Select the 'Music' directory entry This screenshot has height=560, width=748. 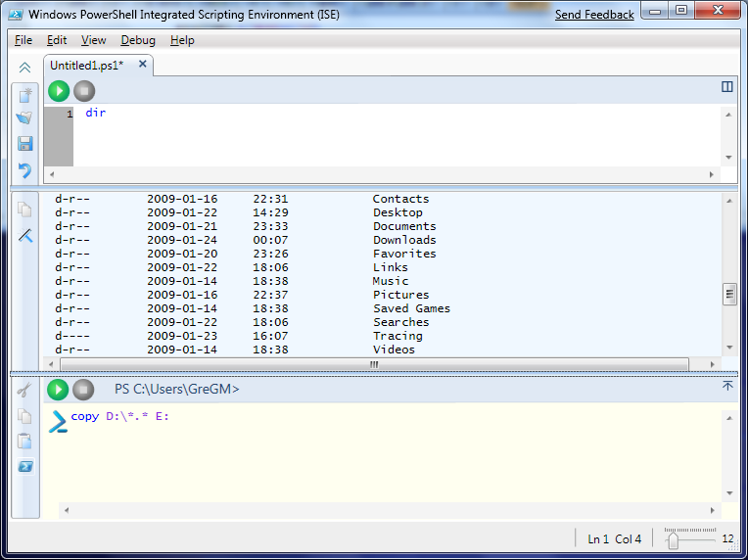[x=391, y=281]
